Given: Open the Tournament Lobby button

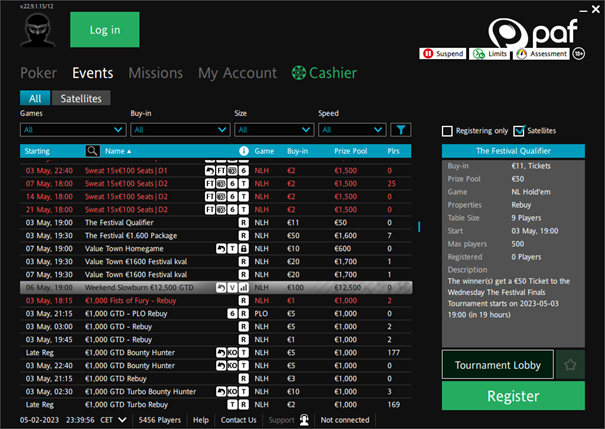Looking at the screenshot, I should (498, 365).
